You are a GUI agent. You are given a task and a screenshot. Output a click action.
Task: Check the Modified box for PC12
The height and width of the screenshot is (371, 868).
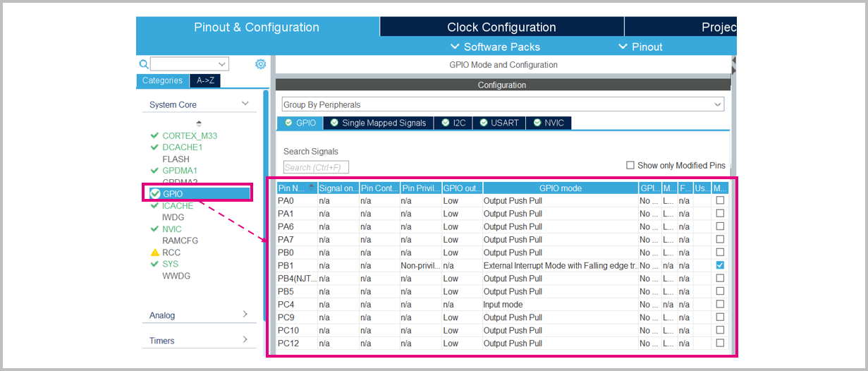[x=720, y=343]
